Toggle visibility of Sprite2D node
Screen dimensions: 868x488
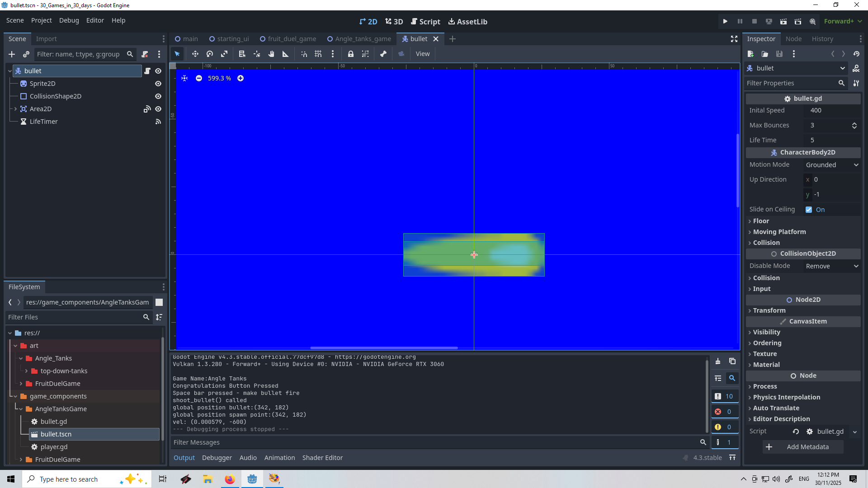[158, 84]
